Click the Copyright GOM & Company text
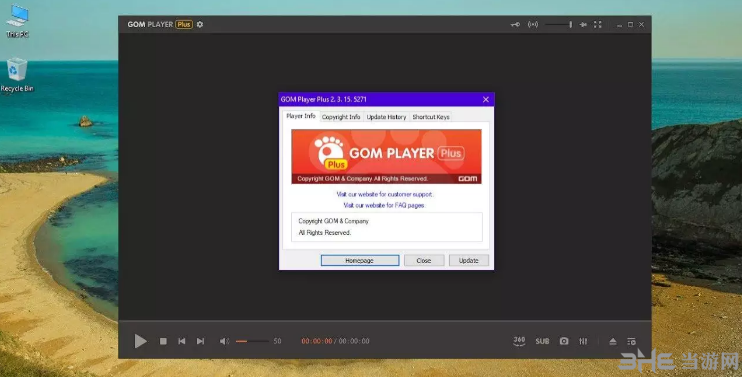Viewport: 742px width, 377px height. (x=334, y=221)
